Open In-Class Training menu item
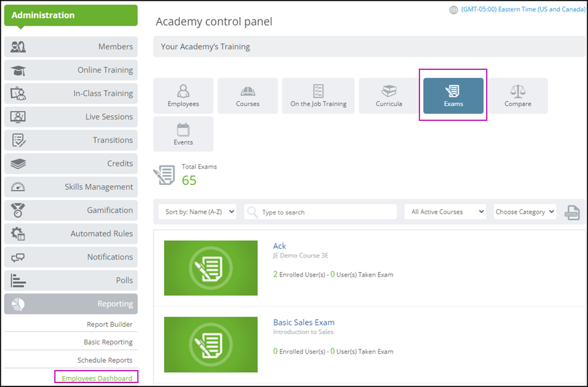This screenshot has height=387, width=588. click(71, 93)
